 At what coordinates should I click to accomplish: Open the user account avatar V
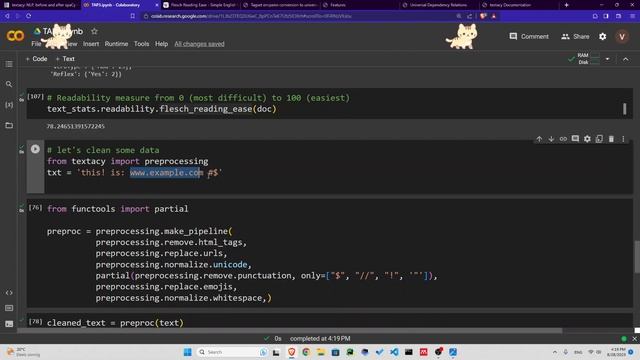(x=622, y=36)
